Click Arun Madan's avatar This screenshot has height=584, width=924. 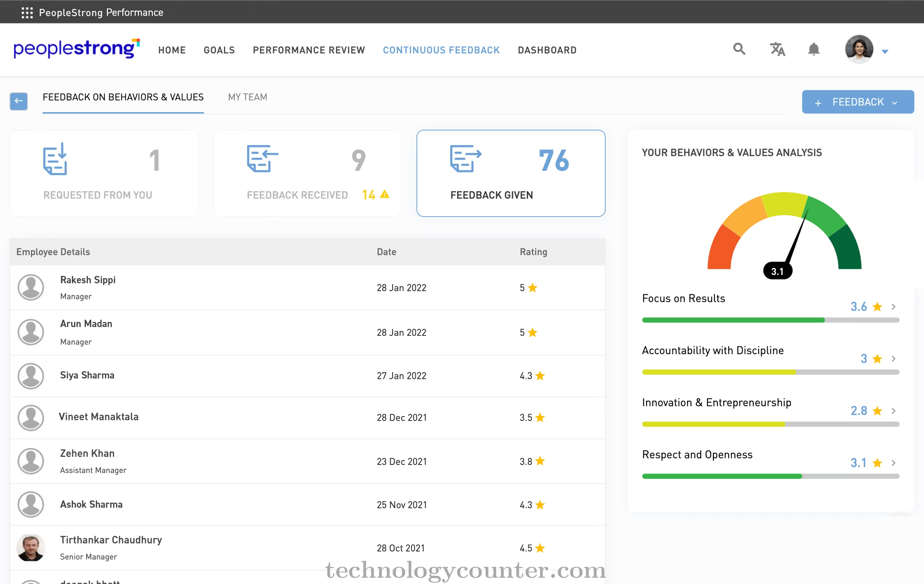click(x=31, y=332)
